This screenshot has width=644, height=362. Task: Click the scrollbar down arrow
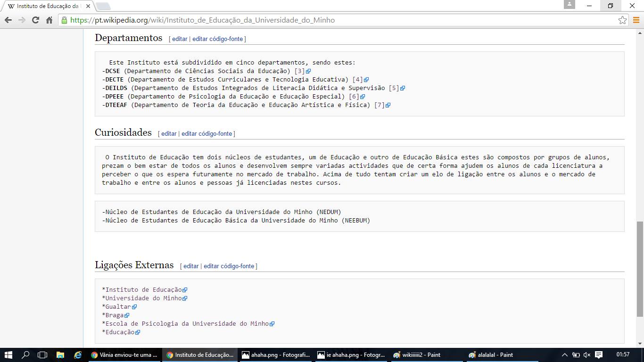click(x=640, y=344)
